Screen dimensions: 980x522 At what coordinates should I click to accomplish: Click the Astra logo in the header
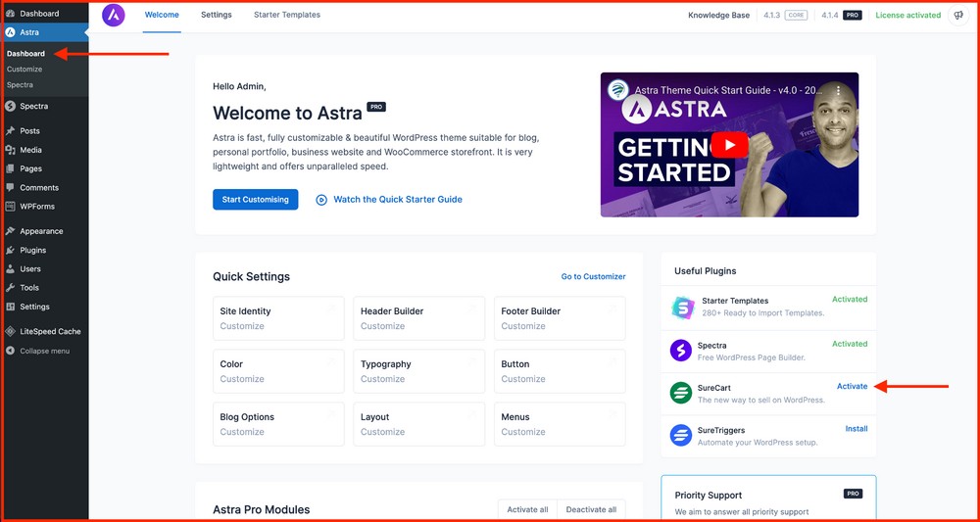pyautogui.click(x=113, y=15)
